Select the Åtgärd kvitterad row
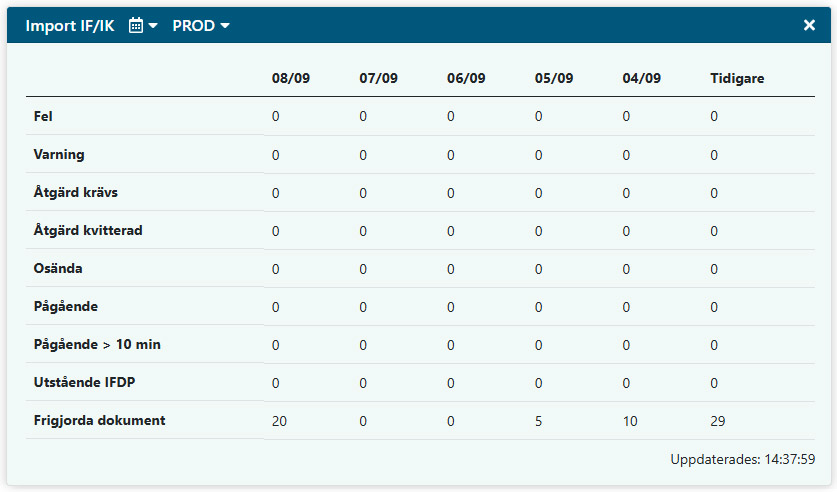 click(x=88, y=231)
